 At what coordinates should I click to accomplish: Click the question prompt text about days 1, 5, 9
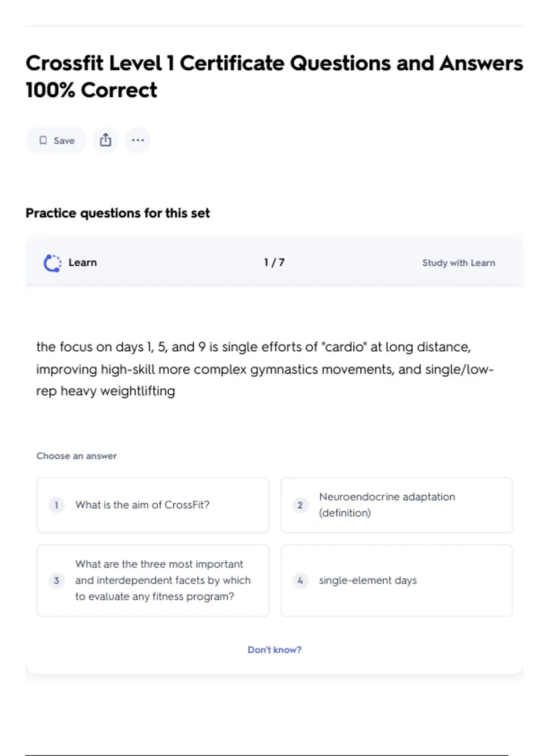click(x=265, y=369)
